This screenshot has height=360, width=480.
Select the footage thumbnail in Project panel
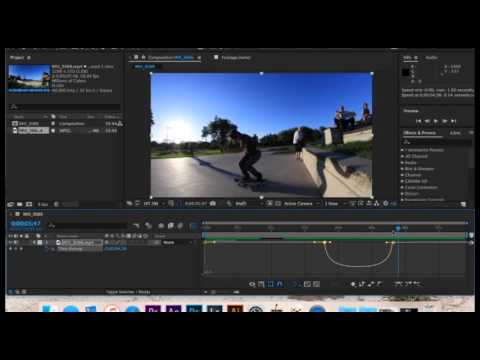[x=29, y=78]
